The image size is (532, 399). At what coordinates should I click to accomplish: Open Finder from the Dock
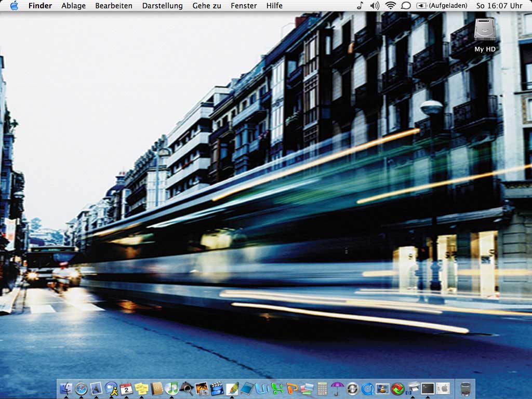click(66, 389)
